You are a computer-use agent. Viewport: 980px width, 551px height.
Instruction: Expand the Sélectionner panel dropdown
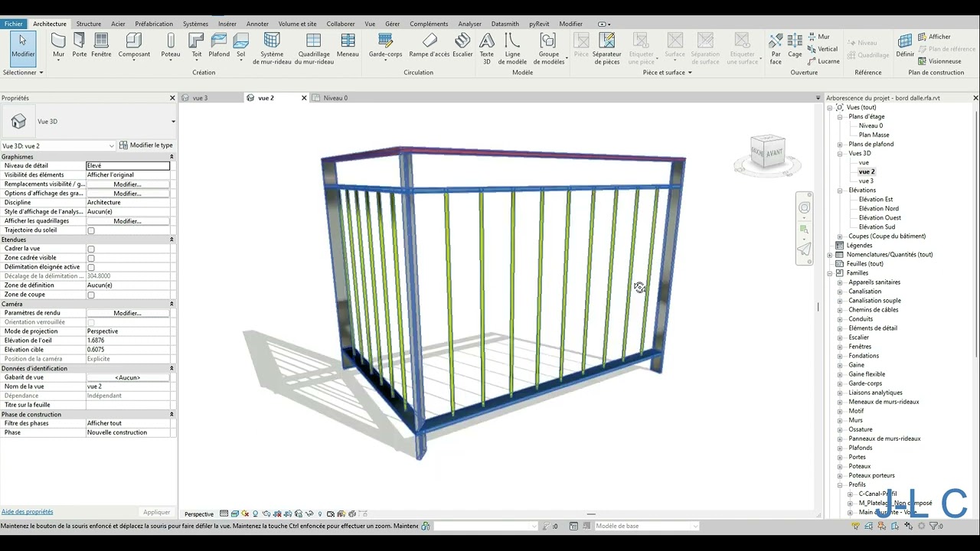point(23,73)
